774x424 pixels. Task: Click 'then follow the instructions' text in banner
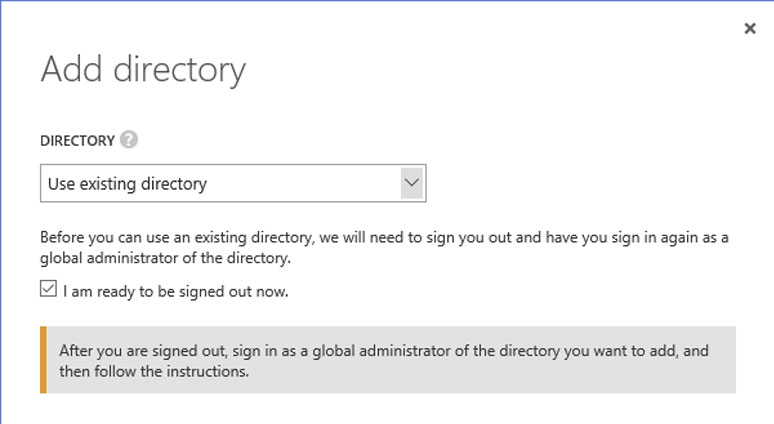(153, 372)
